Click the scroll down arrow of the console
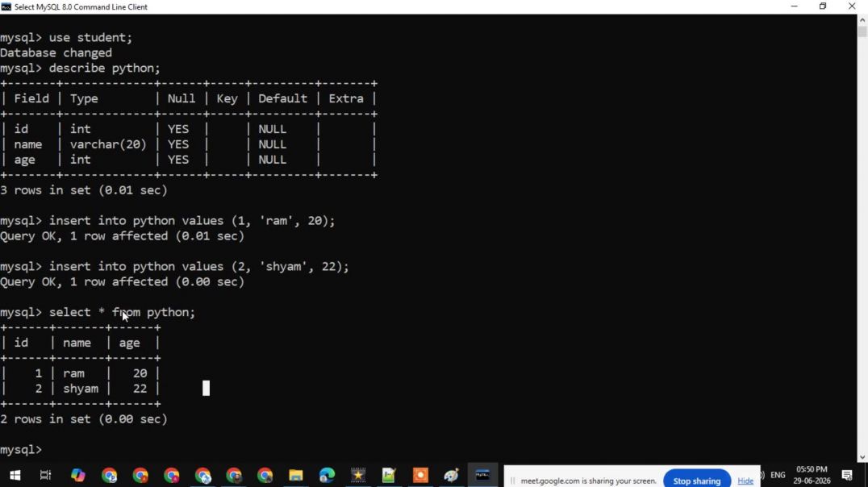This screenshot has height=487, width=868. click(x=862, y=457)
